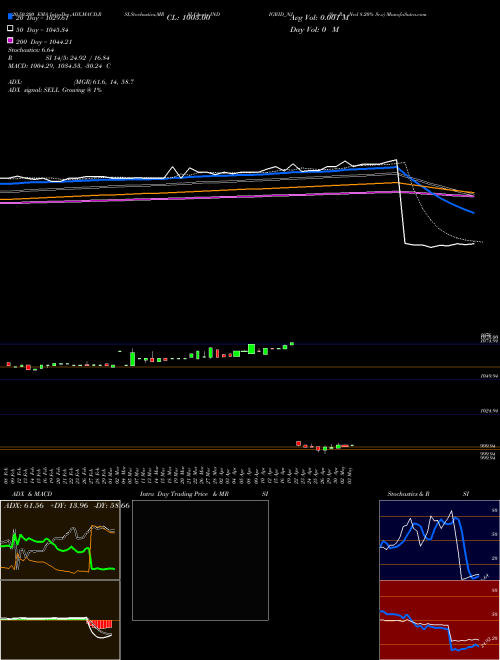Select the '200 Day - 1044.21' legend text

tap(44, 42)
